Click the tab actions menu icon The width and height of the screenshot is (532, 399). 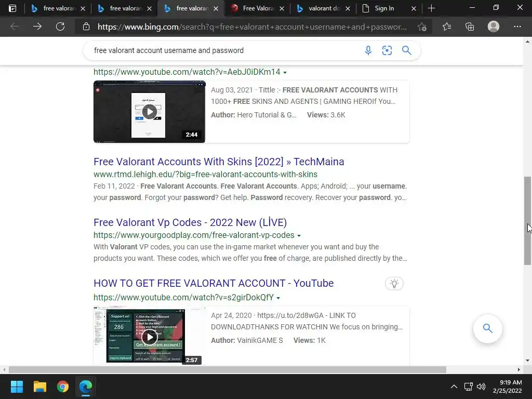coord(12,8)
